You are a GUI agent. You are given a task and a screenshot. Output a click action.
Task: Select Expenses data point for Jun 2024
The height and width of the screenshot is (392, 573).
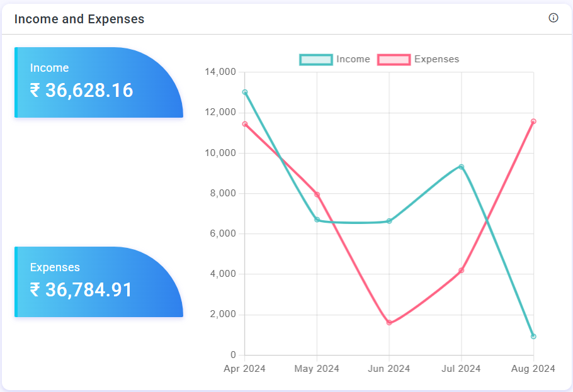click(x=389, y=323)
